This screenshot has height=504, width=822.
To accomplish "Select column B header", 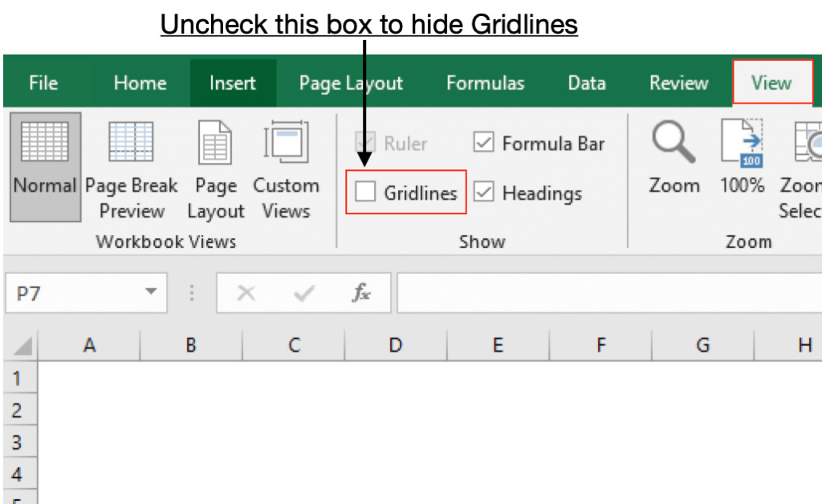I will coord(191,345).
